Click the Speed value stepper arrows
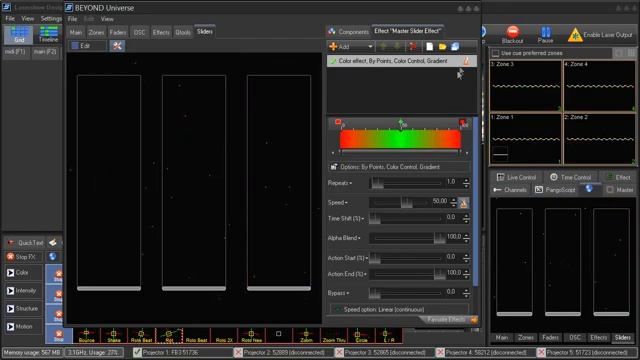The width and height of the screenshot is (640, 360). tap(453, 202)
